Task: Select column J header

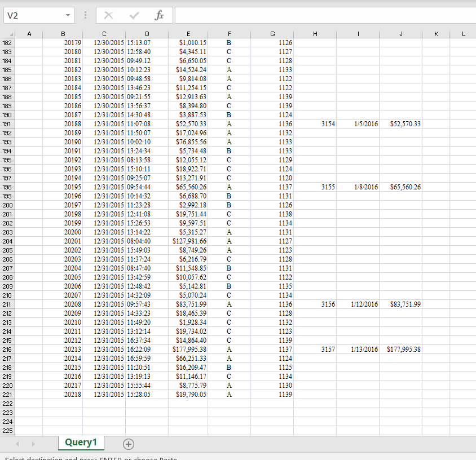Action: 400,33
